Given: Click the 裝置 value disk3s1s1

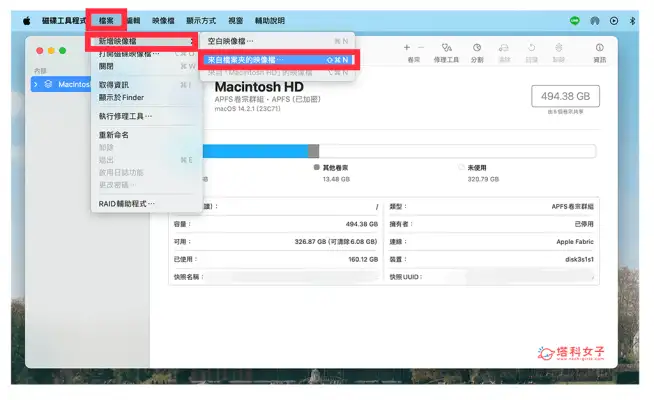Looking at the screenshot, I should click(x=579, y=259).
